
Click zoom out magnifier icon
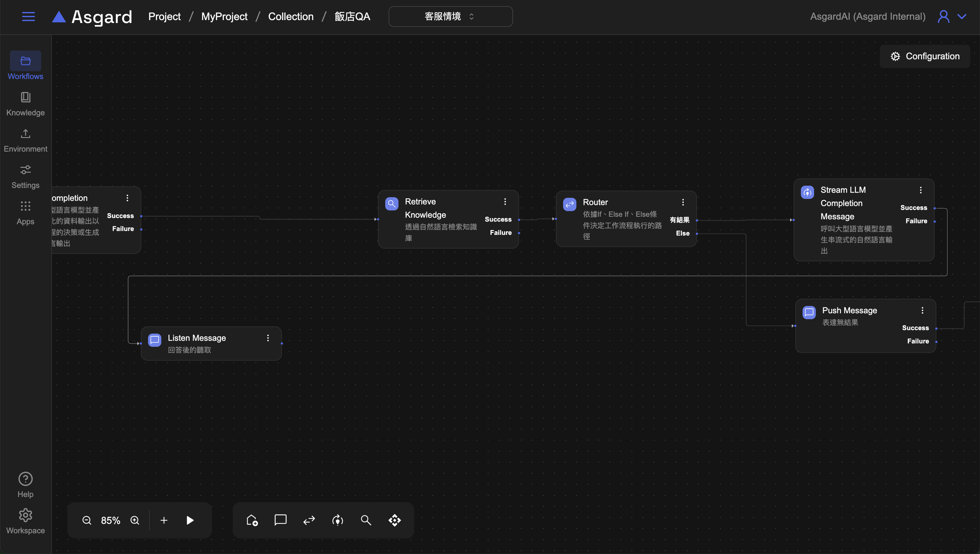click(x=87, y=520)
